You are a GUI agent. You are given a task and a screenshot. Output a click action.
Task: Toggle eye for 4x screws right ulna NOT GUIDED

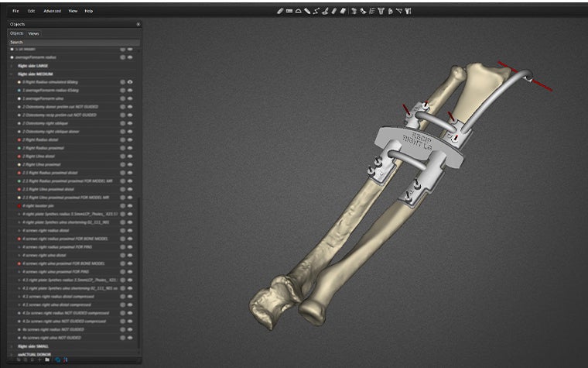click(x=130, y=338)
